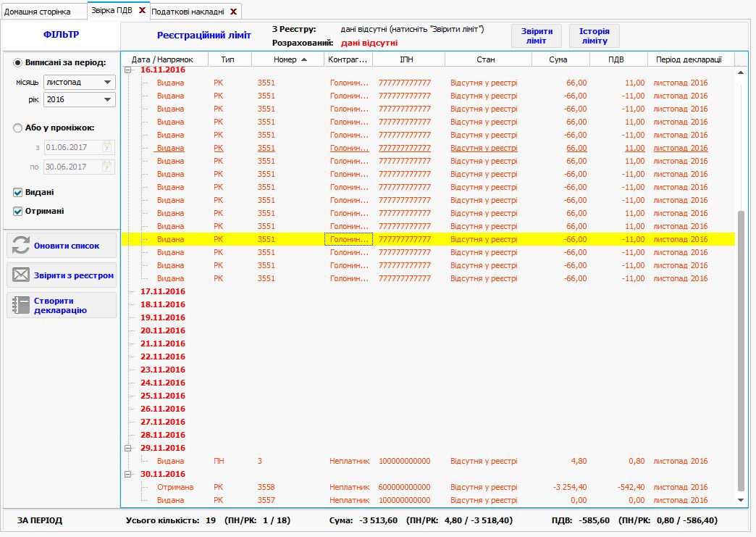The image size is (756, 537).
Task: Click the notebook icon beside Створити декларацію
Action: click(x=21, y=305)
